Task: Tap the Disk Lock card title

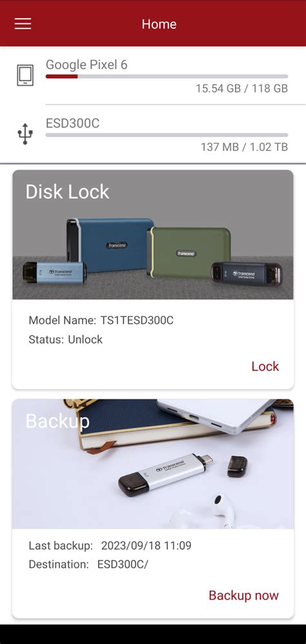Action: [x=67, y=192]
